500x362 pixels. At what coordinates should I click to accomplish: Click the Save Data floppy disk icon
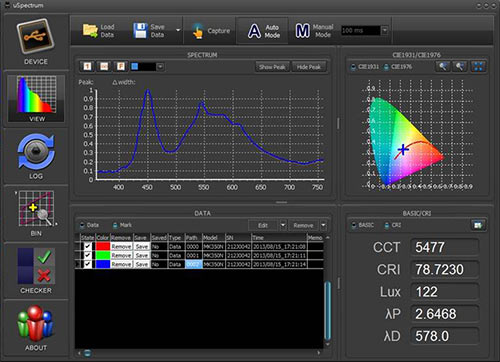coord(140,31)
